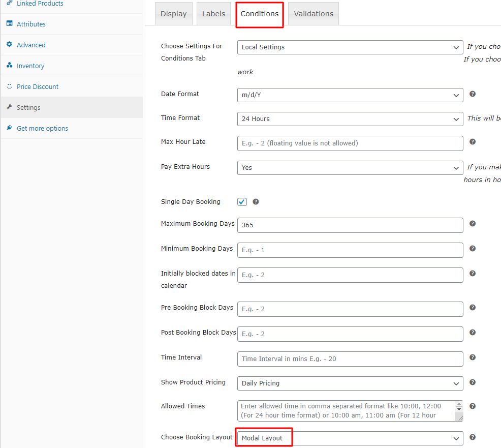Open the Pay Extra Hours dropdown
This screenshot has width=501, height=448.
click(350, 168)
